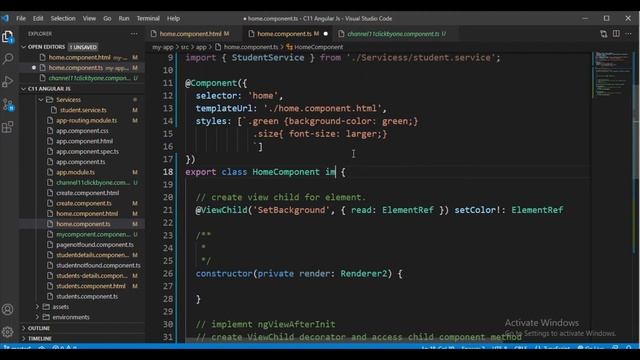
Task: Open the Terminal menu
Action: pos(148,18)
